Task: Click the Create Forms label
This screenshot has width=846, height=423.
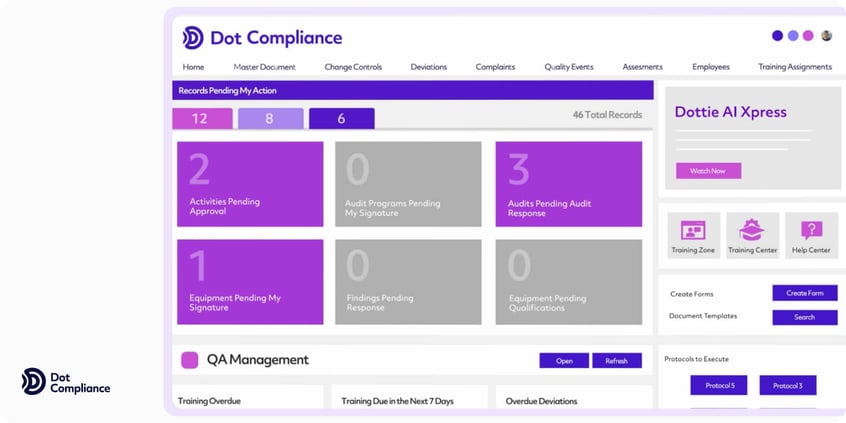Action: [692, 294]
